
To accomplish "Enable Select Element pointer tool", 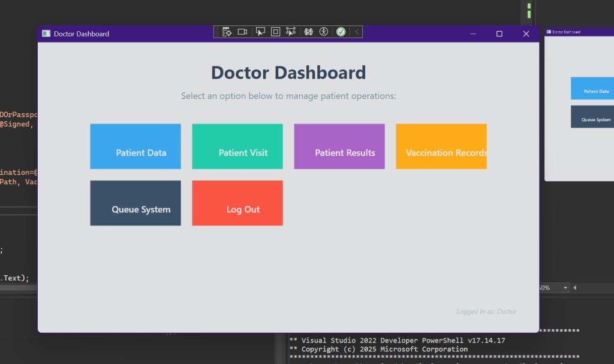I will (260, 32).
